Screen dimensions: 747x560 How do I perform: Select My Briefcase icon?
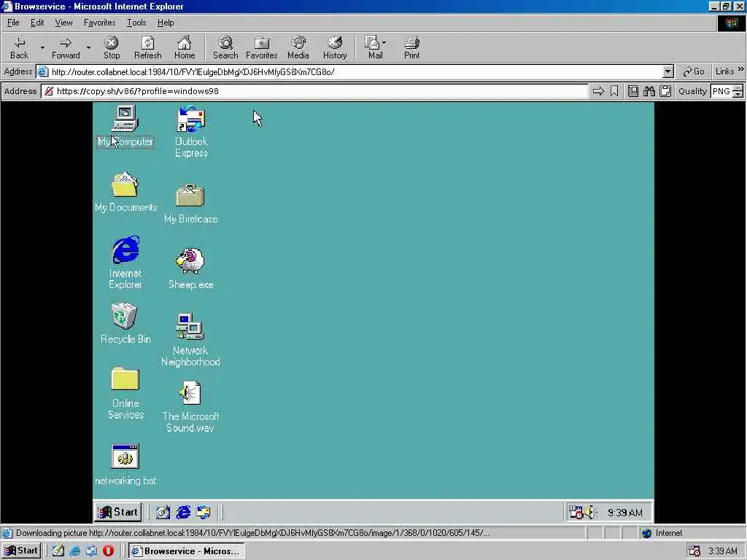(190, 204)
